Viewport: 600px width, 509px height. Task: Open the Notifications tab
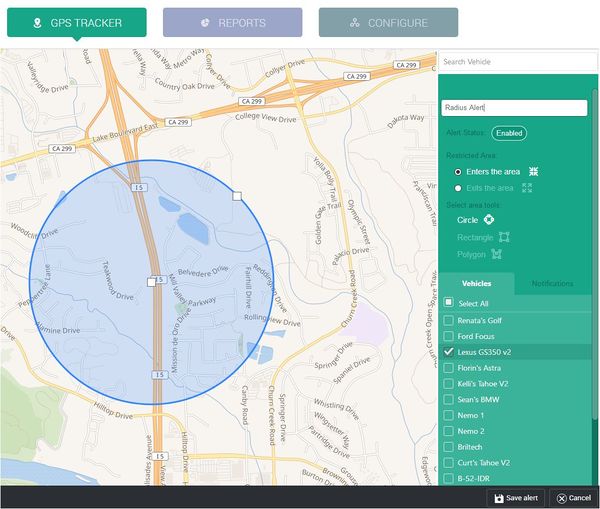tap(552, 284)
